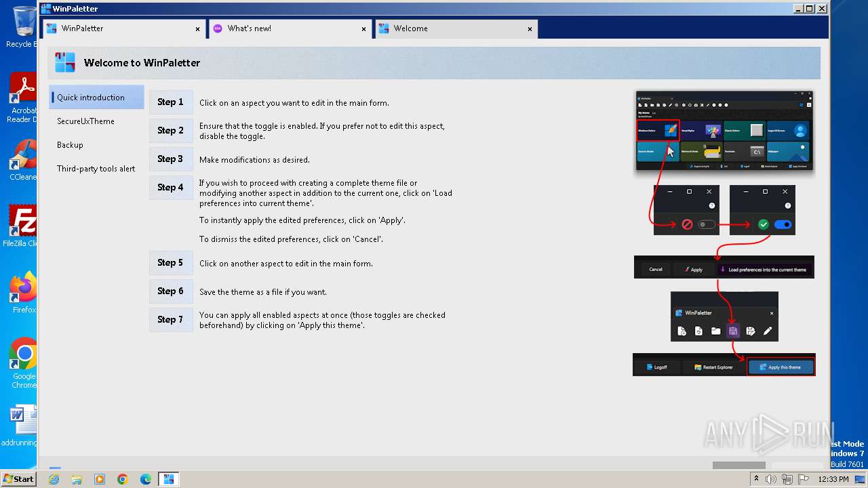Launch Chrome from the taskbar
Viewport: 868px width, 488px height.
coord(123,479)
